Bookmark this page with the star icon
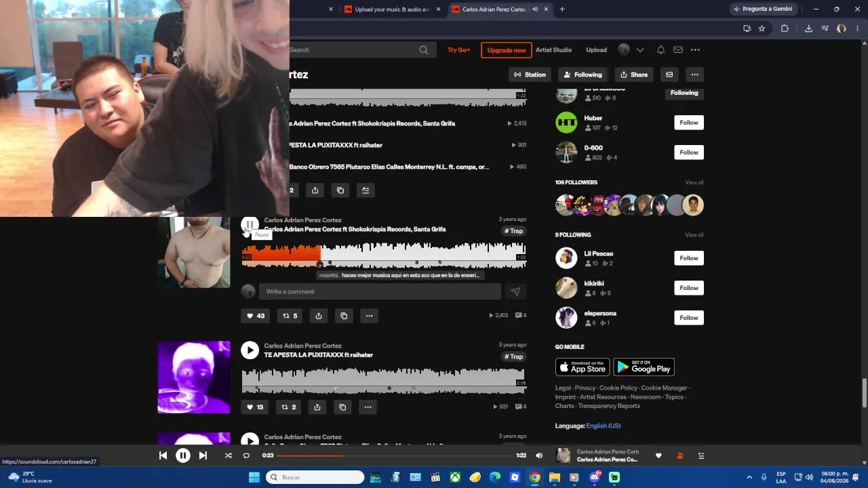Image resolution: width=868 pixels, height=488 pixels. (x=762, y=28)
